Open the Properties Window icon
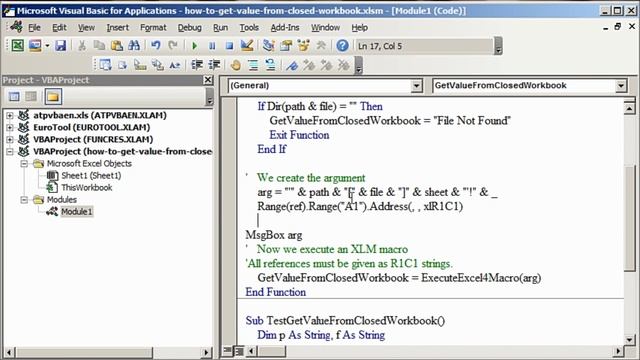This screenshot has width=640, height=360. [x=286, y=45]
